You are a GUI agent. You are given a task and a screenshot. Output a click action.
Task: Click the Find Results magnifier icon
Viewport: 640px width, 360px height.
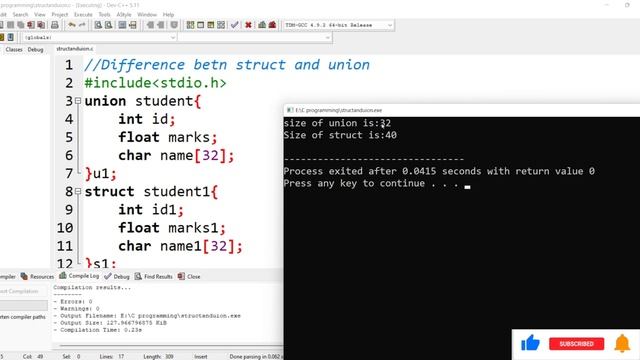138,276
